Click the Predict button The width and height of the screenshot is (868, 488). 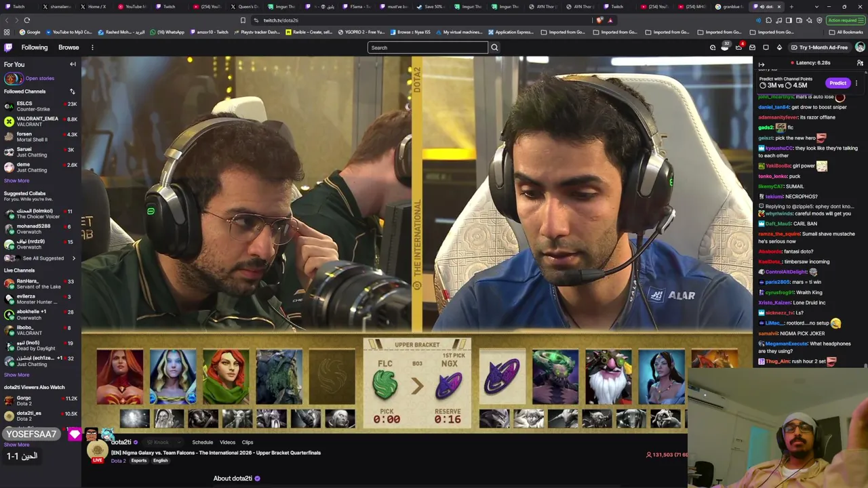(837, 83)
